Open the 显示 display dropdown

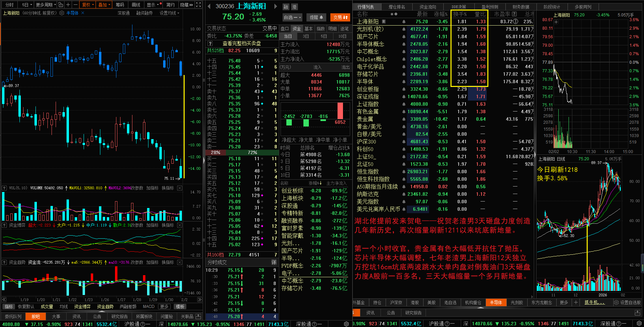[153, 5]
